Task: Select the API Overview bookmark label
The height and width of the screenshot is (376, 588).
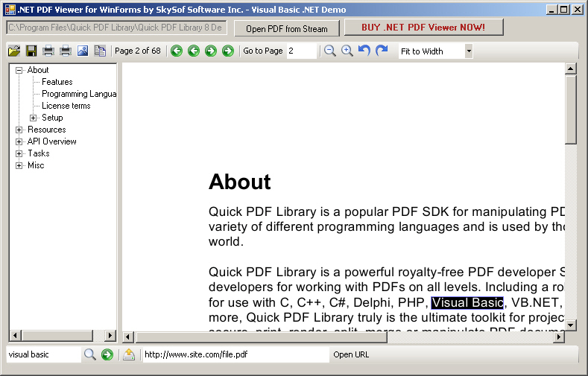Action: [51, 142]
